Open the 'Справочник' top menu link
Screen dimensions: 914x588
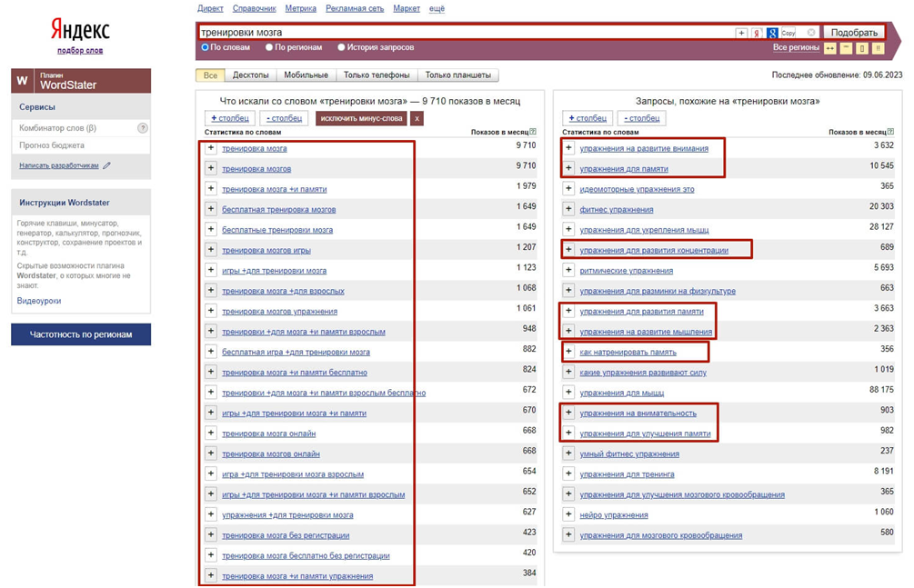pos(254,8)
